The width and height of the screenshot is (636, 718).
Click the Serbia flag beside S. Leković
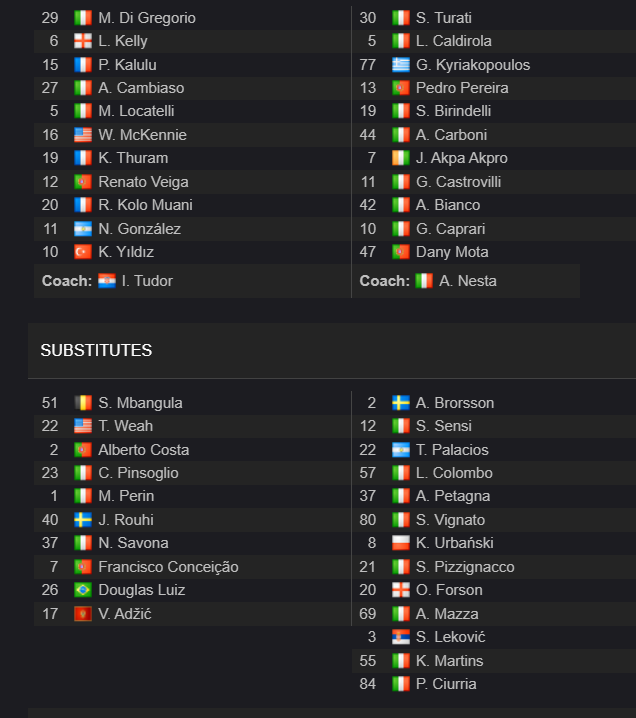click(x=401, y=637)
